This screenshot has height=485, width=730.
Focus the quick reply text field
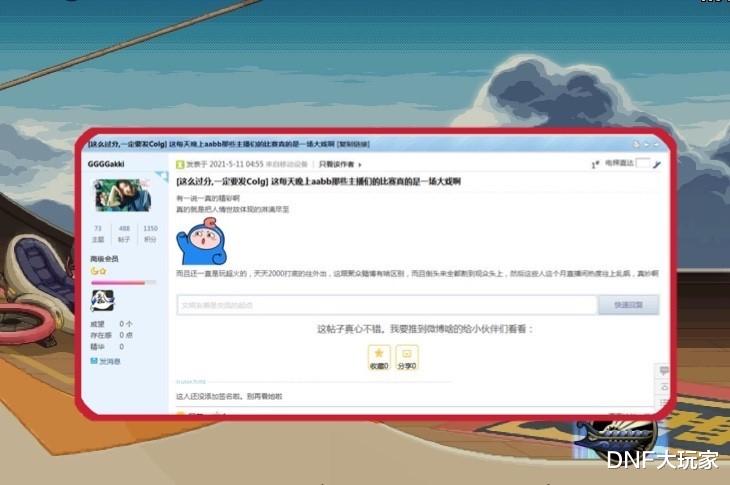click(387, 305)
